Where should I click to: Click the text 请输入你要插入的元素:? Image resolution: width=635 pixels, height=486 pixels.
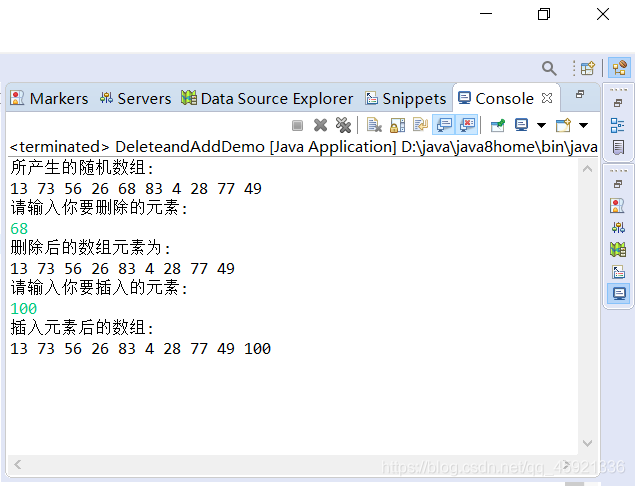[x=99, y=288]
